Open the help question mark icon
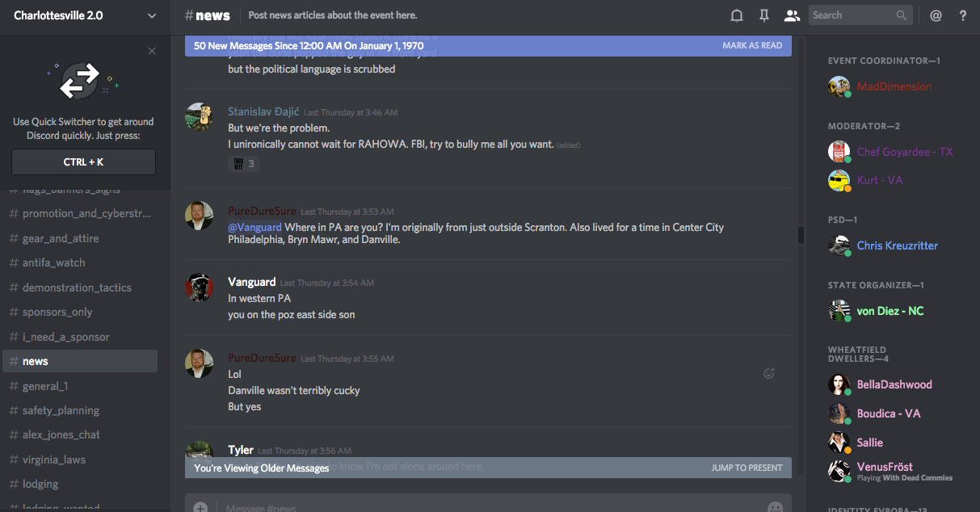The height and width of the screenshot is (512, 980). [962, 15]
